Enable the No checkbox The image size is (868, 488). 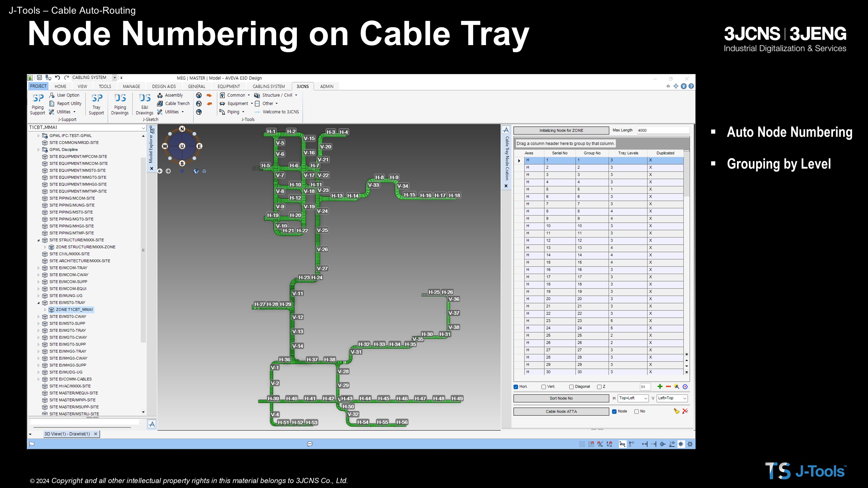(x=637, y=412)
